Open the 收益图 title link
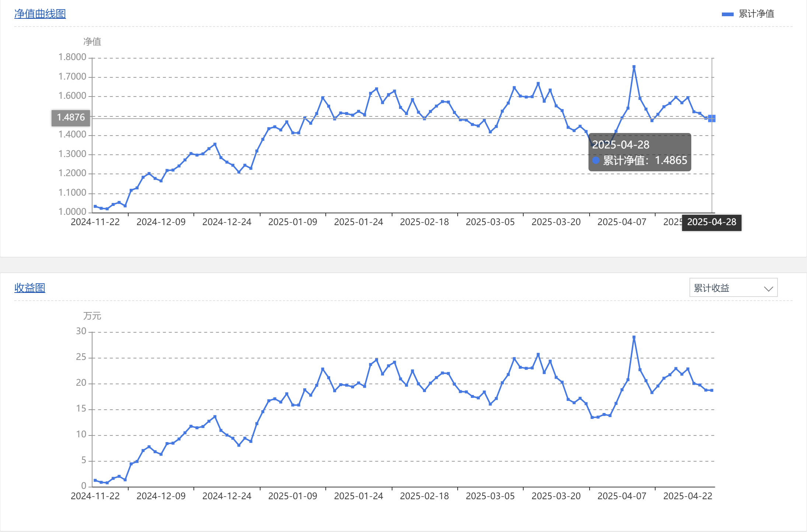The image size is (807, 532). [29, 288]
